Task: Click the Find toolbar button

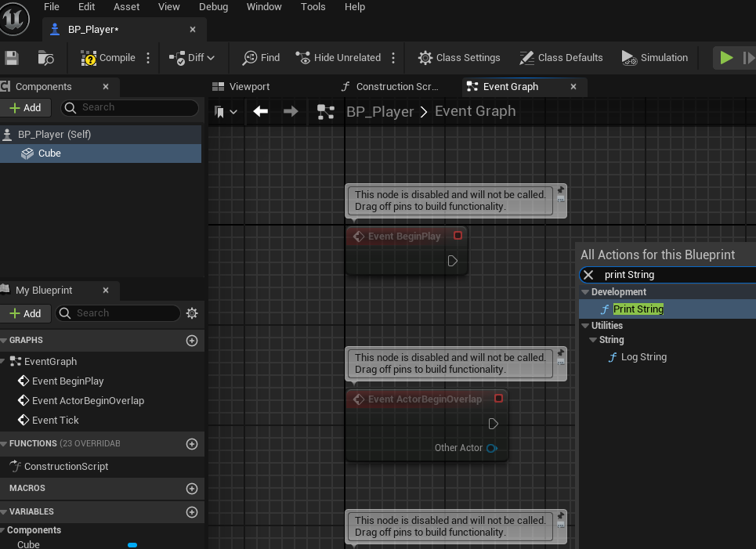Action: pos(261,58)
